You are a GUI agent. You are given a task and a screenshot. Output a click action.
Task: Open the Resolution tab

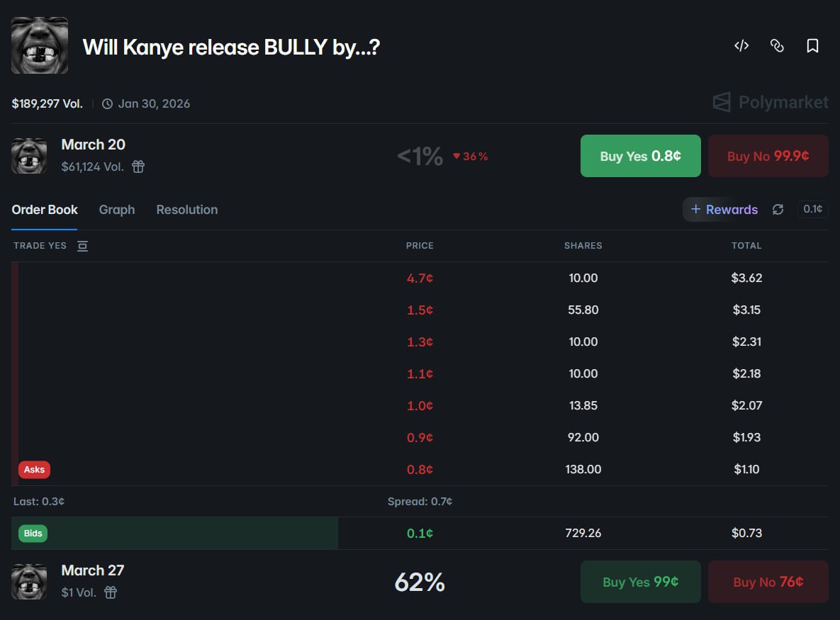coord(186,209)
